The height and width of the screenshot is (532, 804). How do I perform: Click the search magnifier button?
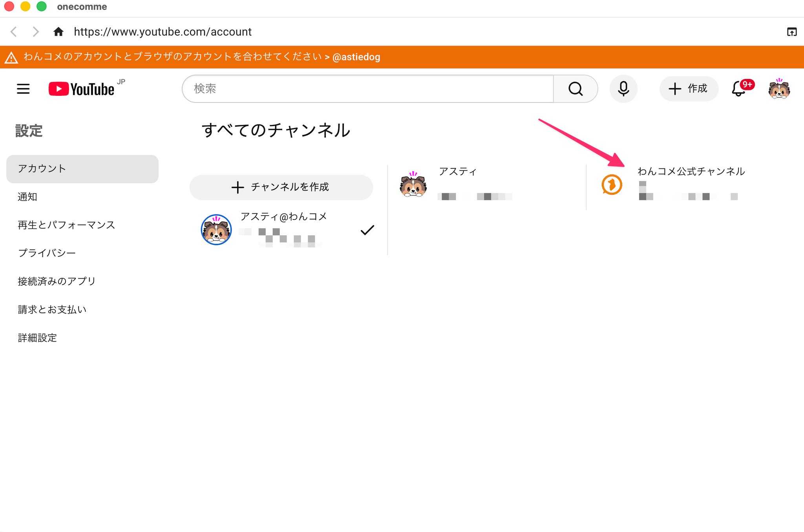pyautogui.click(x=576, y=89)
